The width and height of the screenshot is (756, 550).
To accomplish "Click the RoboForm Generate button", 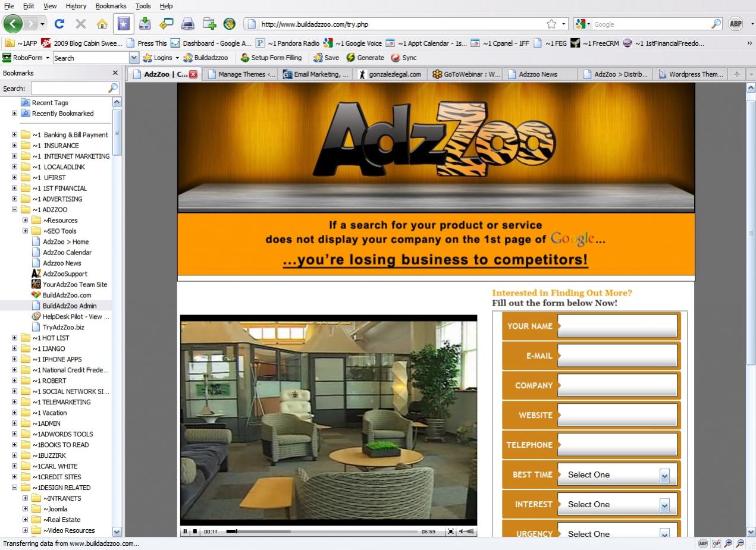I will (x=365, y=58).
